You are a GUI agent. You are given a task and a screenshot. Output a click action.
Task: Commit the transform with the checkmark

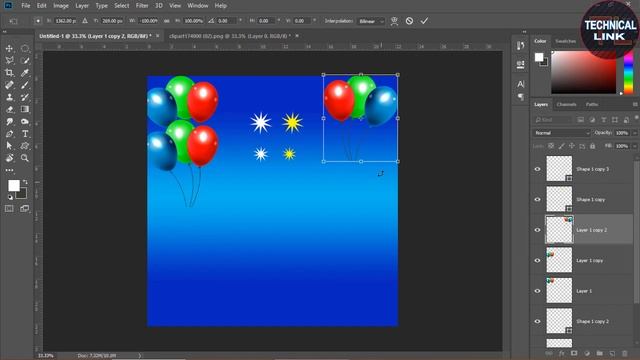pyautogui.click(x=424, y=21)
